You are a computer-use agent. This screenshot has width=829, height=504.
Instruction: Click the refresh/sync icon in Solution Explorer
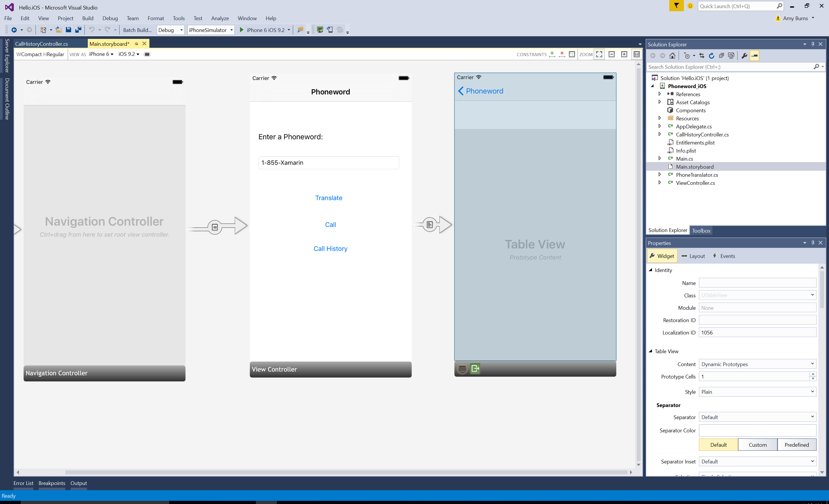click(x=711, y=55)
